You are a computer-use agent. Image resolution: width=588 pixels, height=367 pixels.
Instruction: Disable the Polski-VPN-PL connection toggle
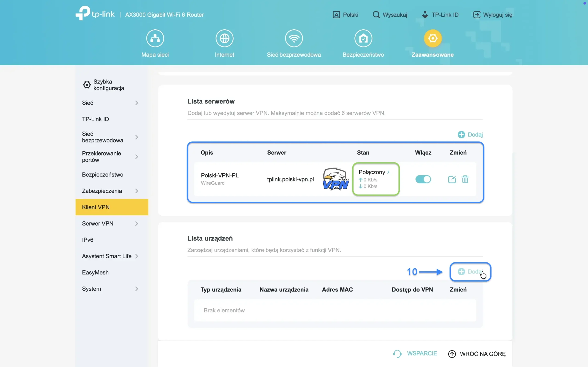click(x=423, y=179)
